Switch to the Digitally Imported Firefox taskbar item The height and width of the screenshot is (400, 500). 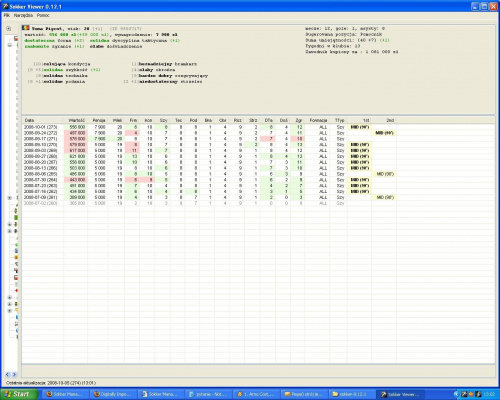point(113,394)
